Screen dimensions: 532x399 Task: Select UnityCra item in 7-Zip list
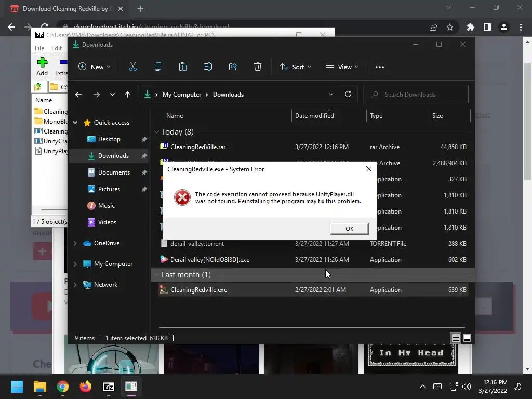(51, 141)
